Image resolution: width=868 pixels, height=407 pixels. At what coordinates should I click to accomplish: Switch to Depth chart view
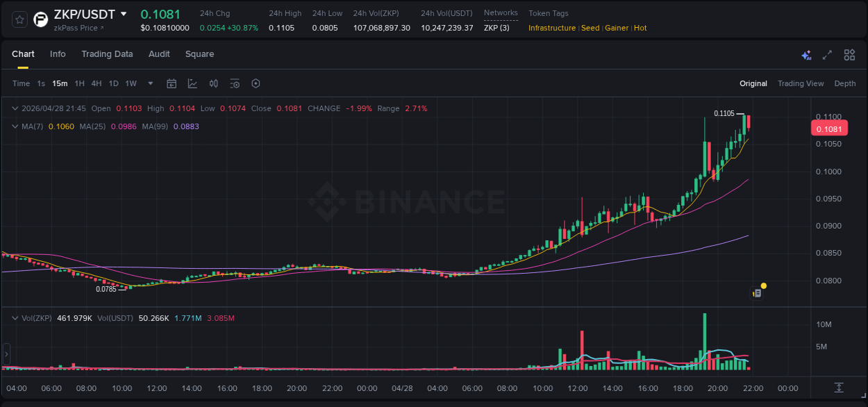(845, 83)
